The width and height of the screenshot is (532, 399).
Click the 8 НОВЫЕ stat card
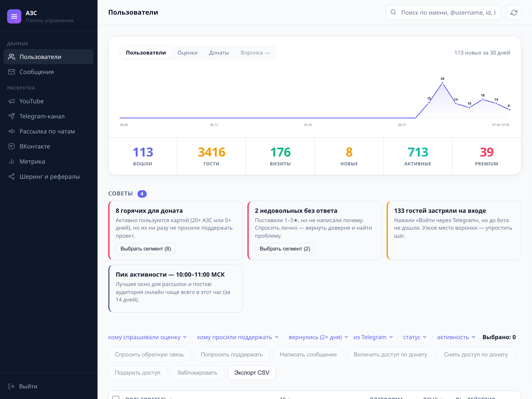[x=349, y=156]
